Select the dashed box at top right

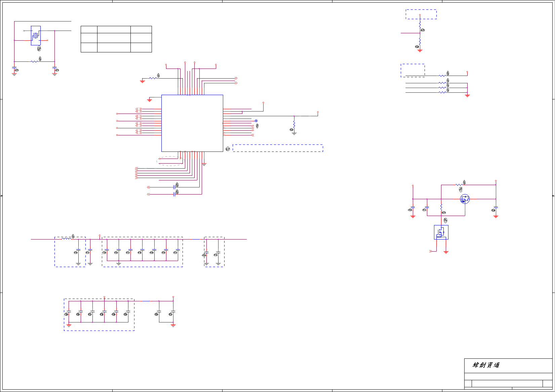[421, 14]
